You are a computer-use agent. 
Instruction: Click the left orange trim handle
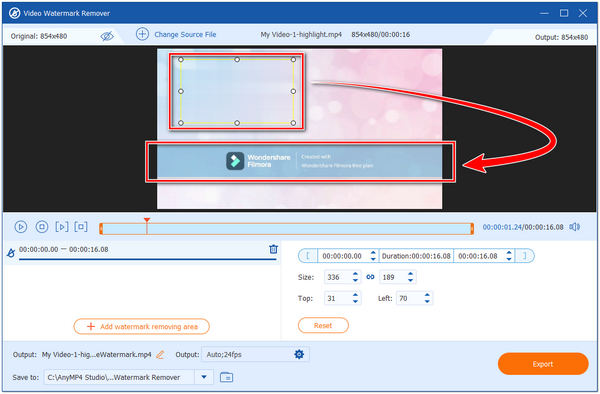[101, 229]
